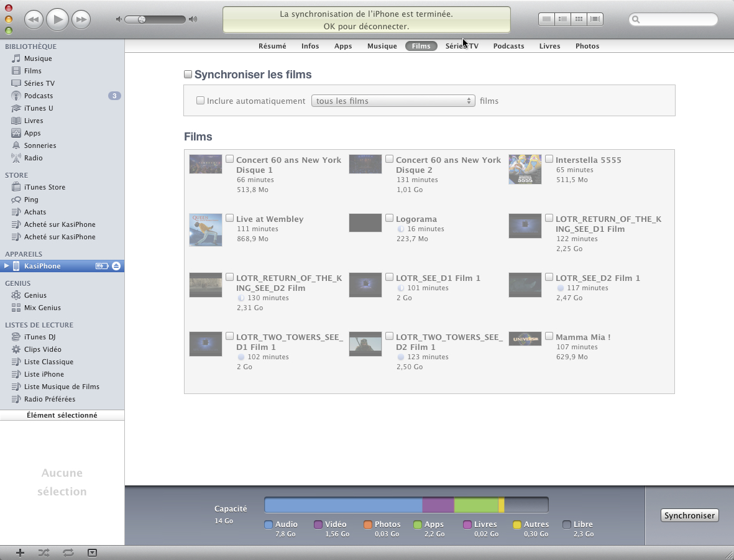
Task: Open the Films library sidebar item
Action: [32, 71]
